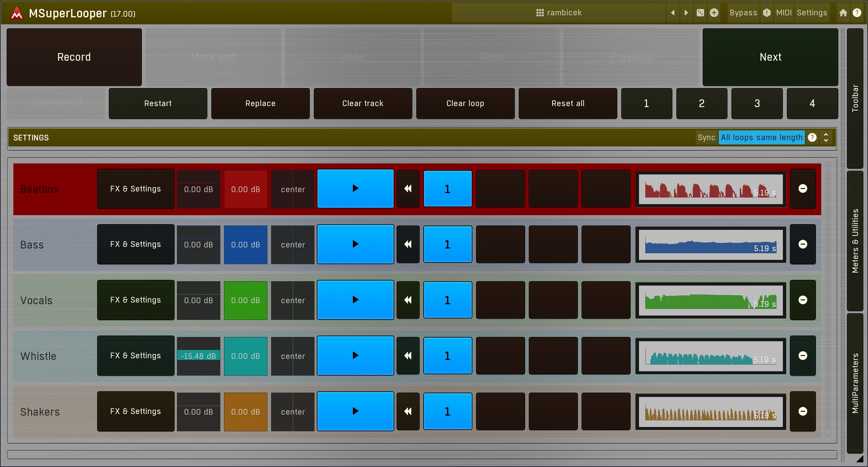The height and width of the screenshot is (467, 868).
Task: Click the Clear loop button
Action: click(x=465, y=103)
